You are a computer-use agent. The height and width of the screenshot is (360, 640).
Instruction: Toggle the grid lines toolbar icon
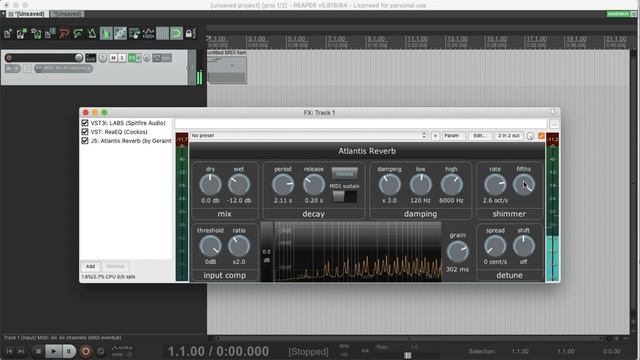pos(162,33)
